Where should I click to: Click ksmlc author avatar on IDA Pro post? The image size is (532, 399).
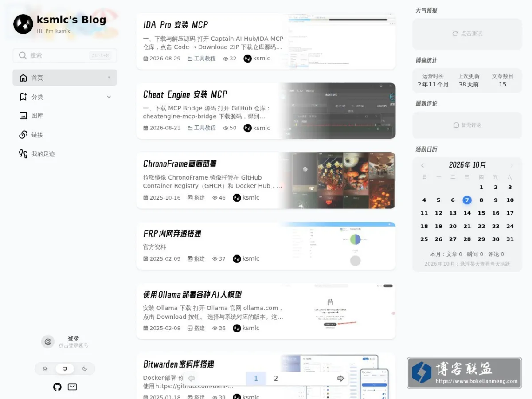(x=248, y=59)
